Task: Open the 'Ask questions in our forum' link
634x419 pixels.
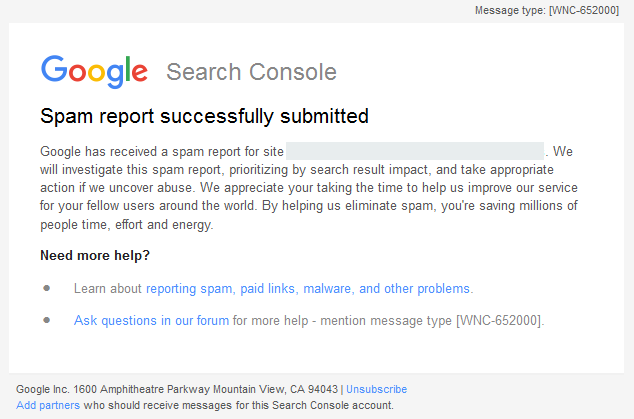Action: pyautogui.click(x=152, y=321)
